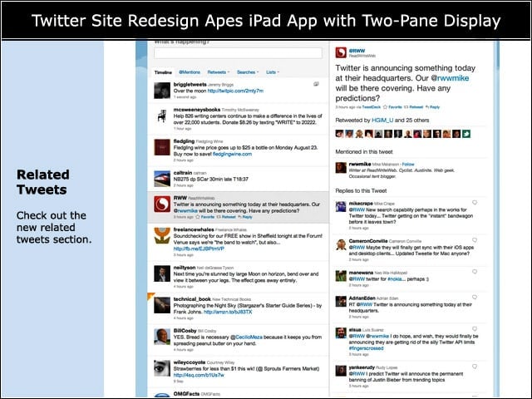
Task: Retweet the tweet in the detail pane
Action: click(x=414, y=107)
